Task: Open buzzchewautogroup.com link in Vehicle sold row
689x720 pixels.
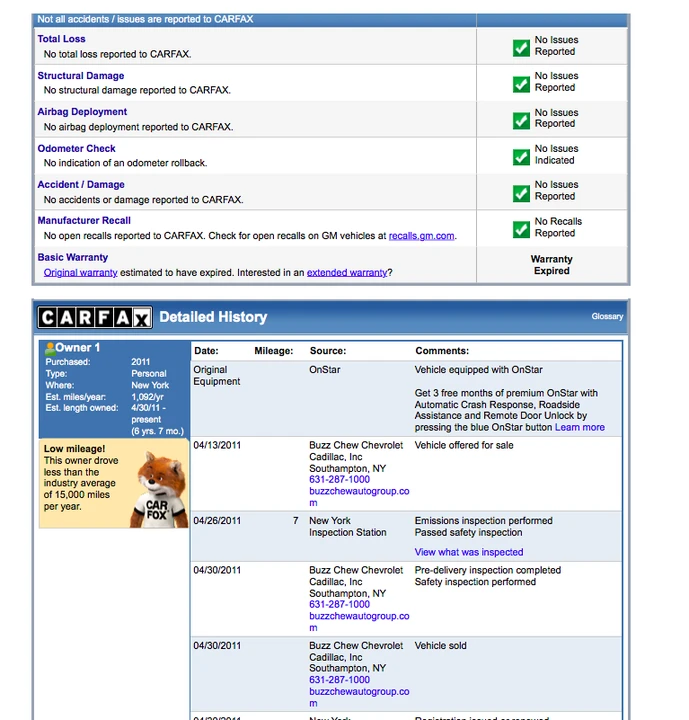Action: pyautogui.click(x=359, y=697)
